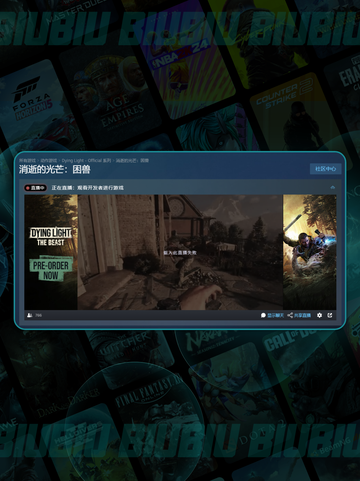The image size is (360, 481).
Task: Collapse the live broadcast panel chevron
Action: pos(332,188)
